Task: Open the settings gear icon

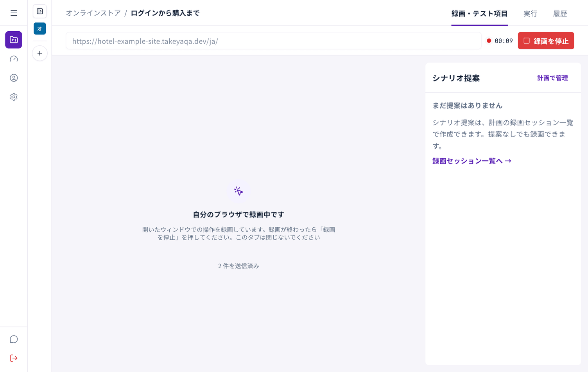Action: [14, 97]
